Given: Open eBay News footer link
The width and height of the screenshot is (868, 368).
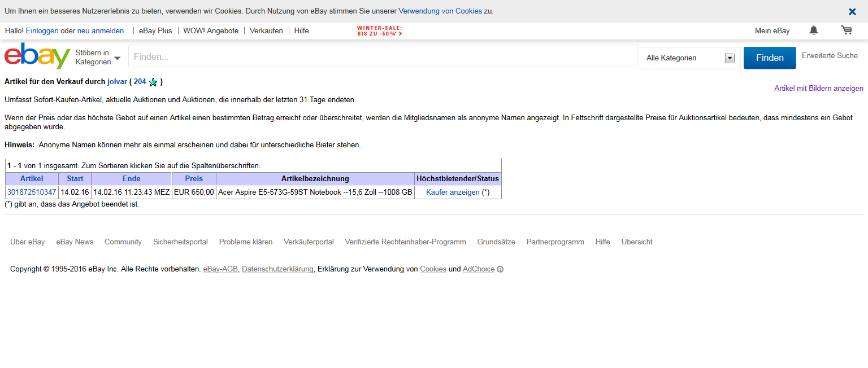Looking at the screenshot, I should (75, 242).
